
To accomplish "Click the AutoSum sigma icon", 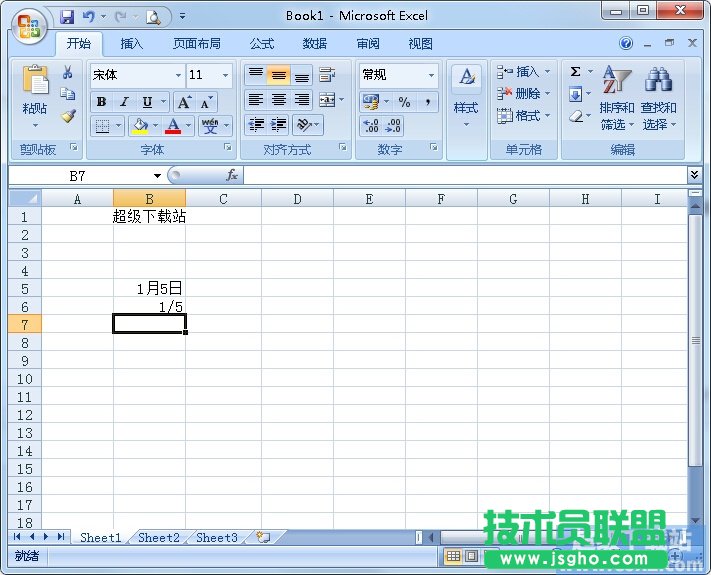I will [575, 72].
